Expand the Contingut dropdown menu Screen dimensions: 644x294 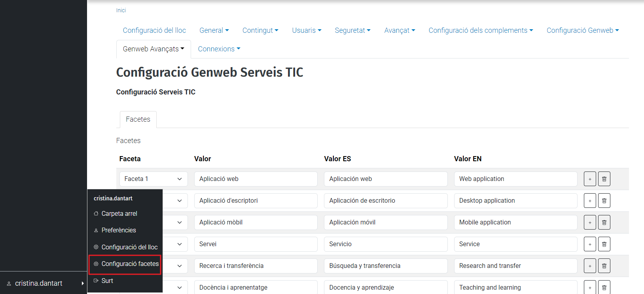click(260, 30)
